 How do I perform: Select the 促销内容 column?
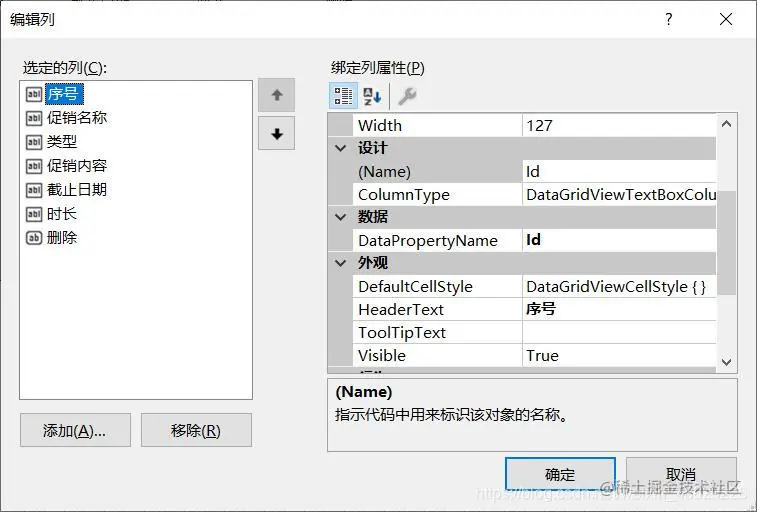[x=77, y=166]
